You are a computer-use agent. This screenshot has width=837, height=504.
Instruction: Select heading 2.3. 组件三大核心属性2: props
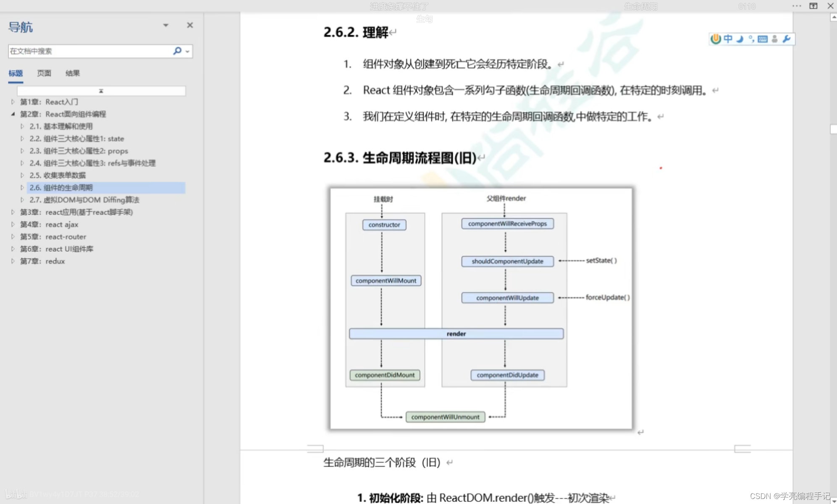tap(79, 150)
